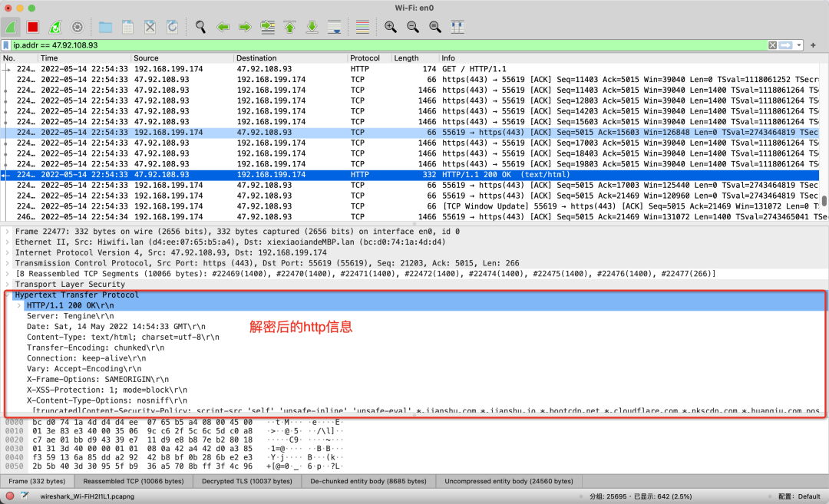Select X-Frame-Options: SAMEORIGIN line
The image size is (829, 504).
pos(97,379)
